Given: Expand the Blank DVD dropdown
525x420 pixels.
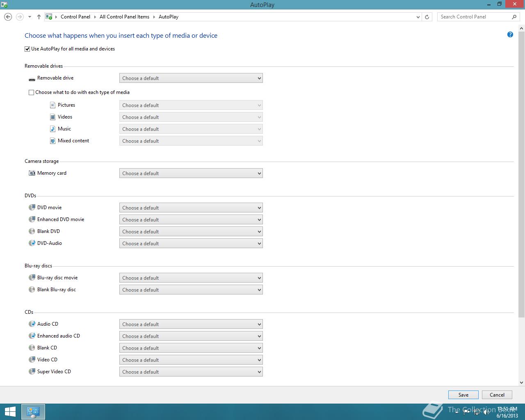Looking at the screenshot, I should click(x=191, y=231).
